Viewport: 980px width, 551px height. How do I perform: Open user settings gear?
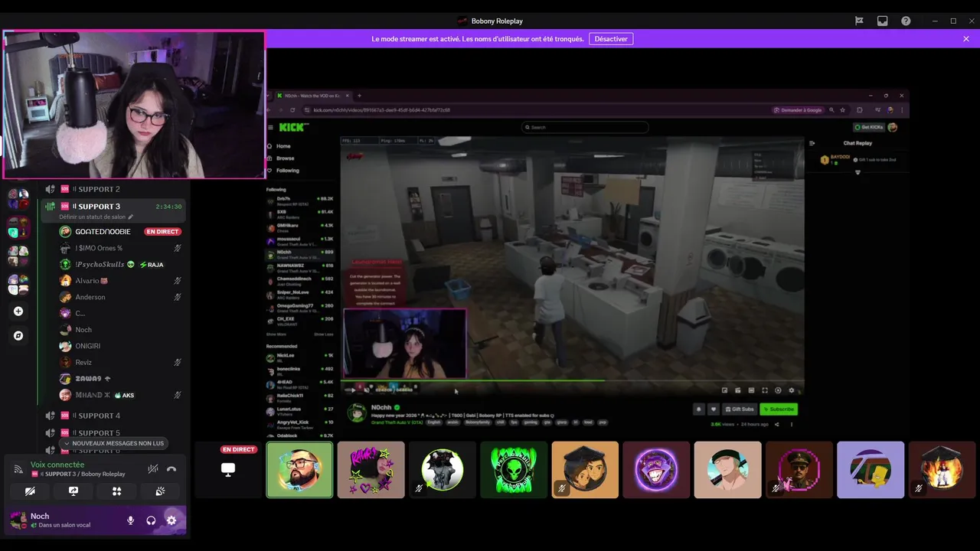point(171,520)
